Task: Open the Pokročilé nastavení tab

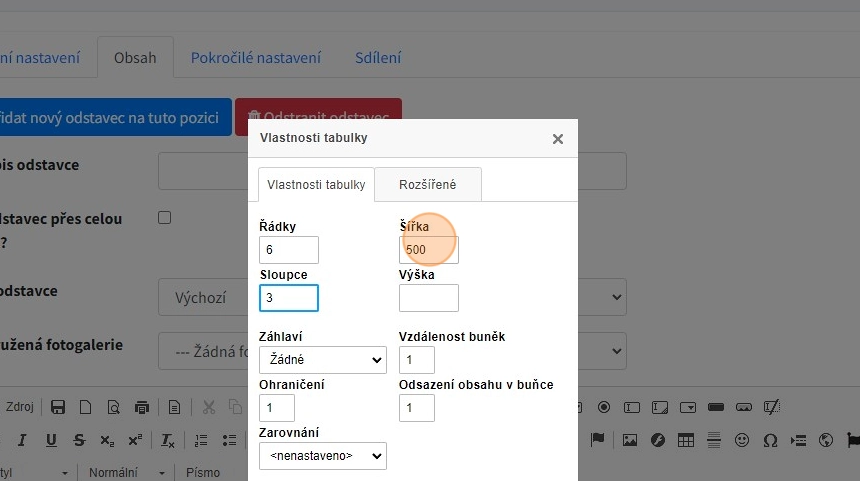Action: [256, 58]
